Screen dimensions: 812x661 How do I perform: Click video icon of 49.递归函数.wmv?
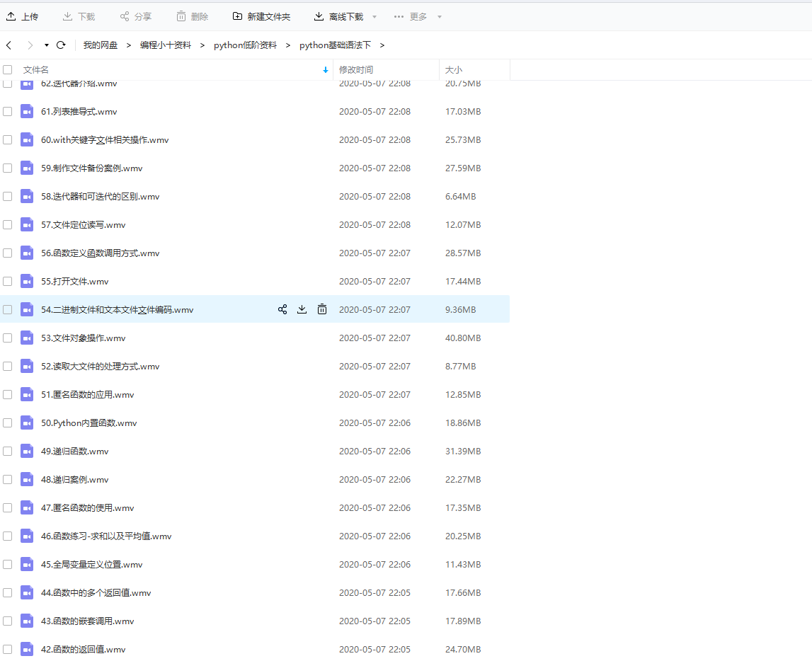tap(27, 451)
